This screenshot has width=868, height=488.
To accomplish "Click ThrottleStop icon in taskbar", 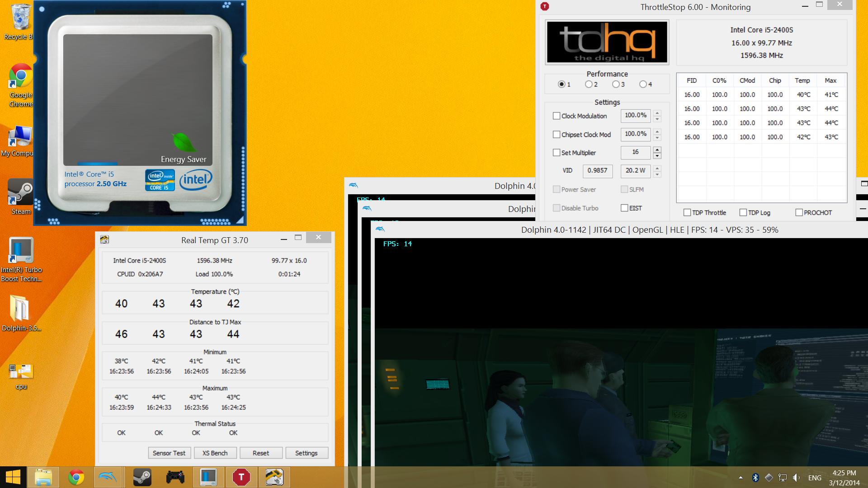I will point(241,477).
